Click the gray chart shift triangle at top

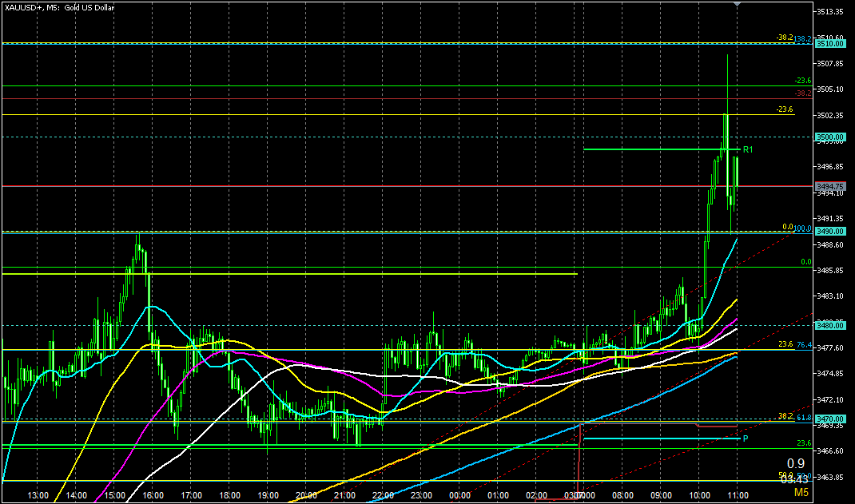(x=738, y=4)
